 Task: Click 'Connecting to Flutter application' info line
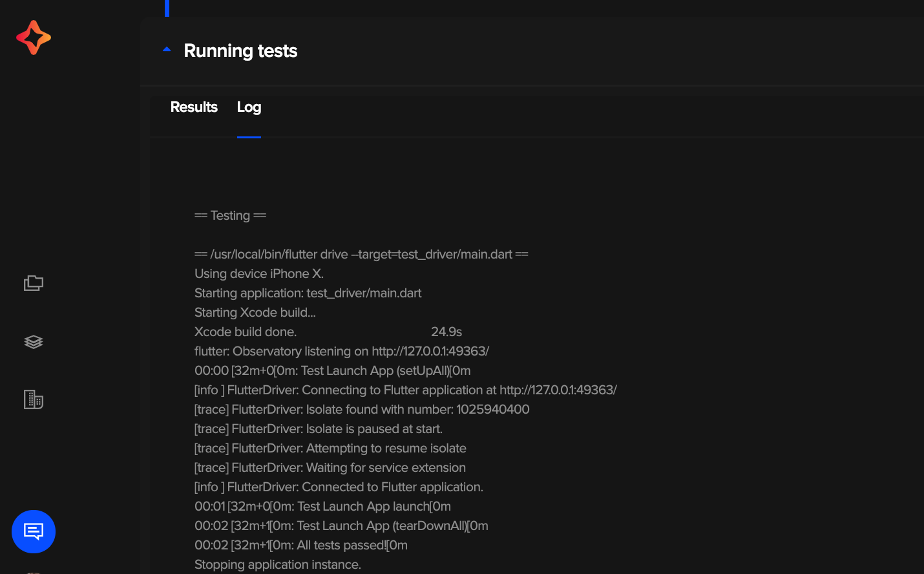[406, 390]
